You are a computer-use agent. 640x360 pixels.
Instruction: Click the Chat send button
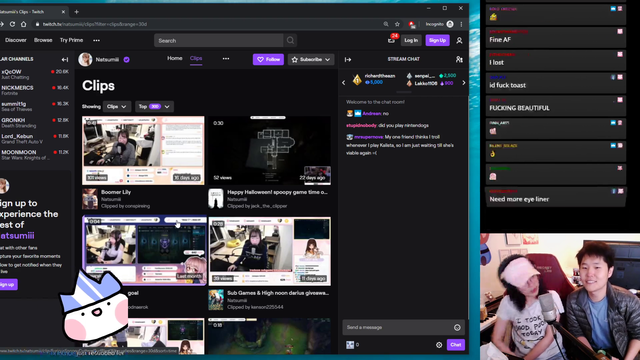click(456, 345)
